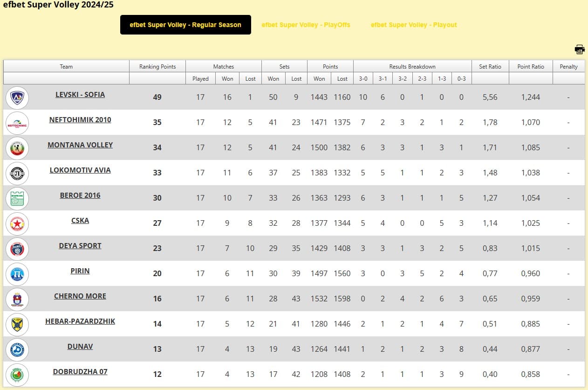
Task: Click the Set Ratio column header
Action: tap(490, 67)
